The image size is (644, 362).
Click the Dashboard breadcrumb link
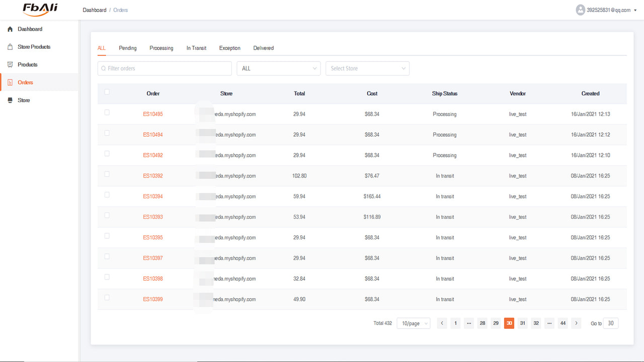[x=94, y=10]
